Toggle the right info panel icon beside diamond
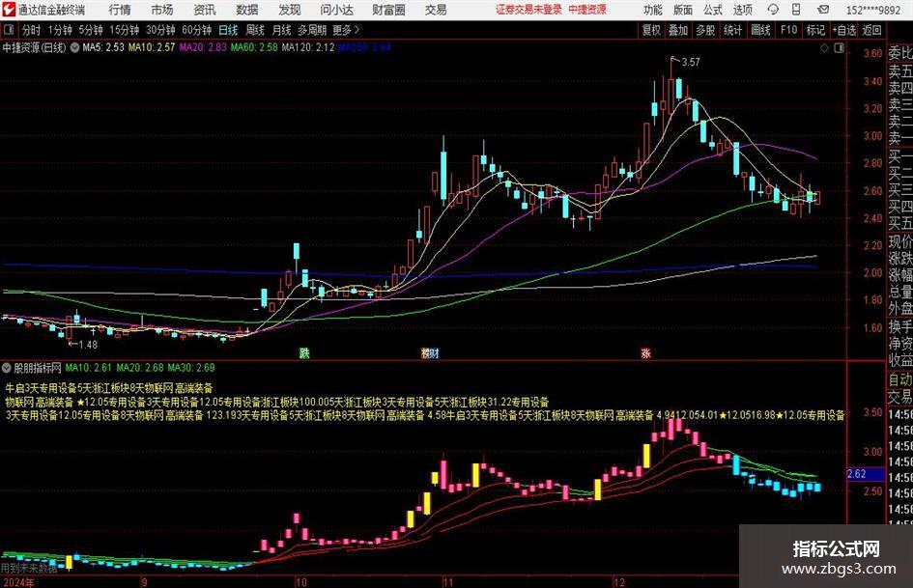 (839, 48)
